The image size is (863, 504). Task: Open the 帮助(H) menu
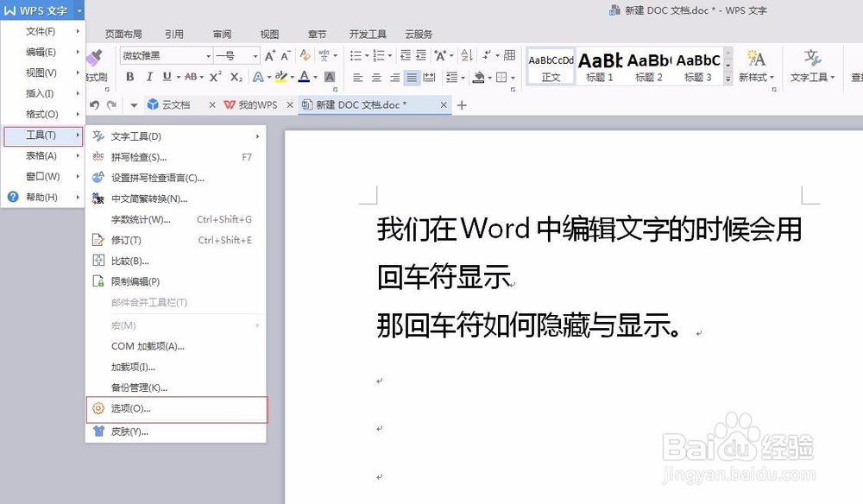click(42, 197)
